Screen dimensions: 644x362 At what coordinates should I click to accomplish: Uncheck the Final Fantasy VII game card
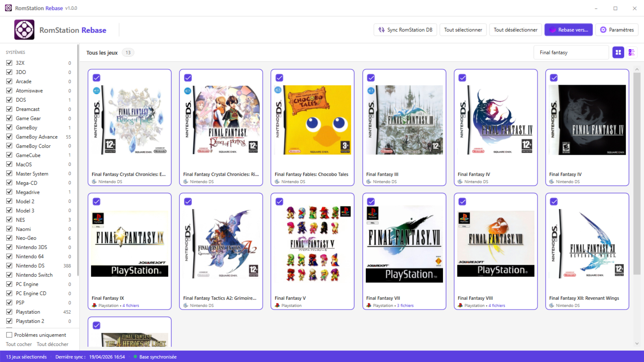tap(371, 201)
